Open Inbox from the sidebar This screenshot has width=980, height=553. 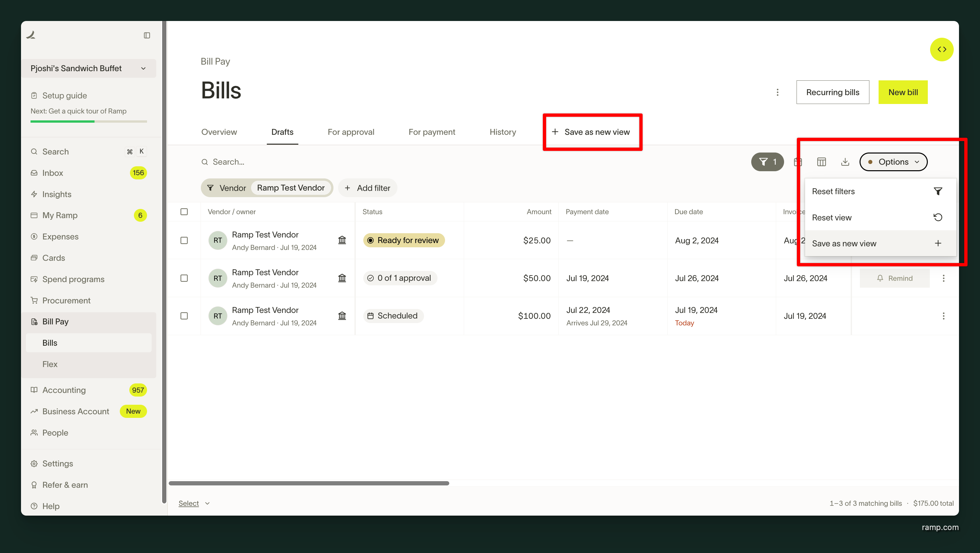tap(89, 173)
